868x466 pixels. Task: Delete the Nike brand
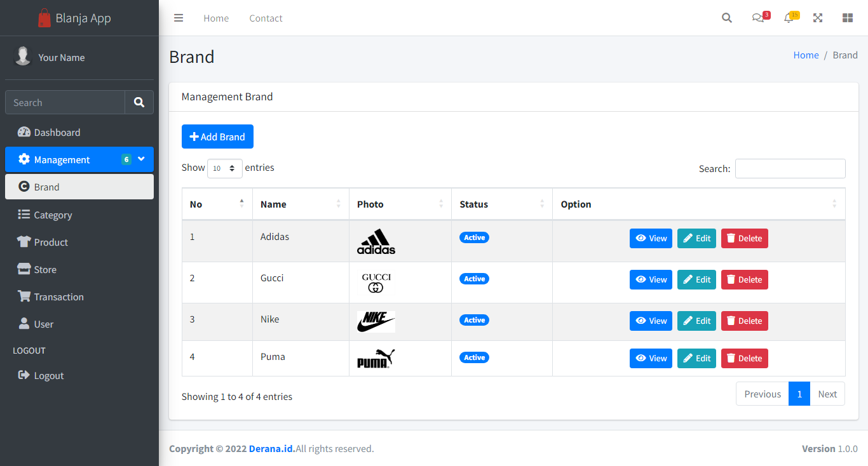coord(744,321)
